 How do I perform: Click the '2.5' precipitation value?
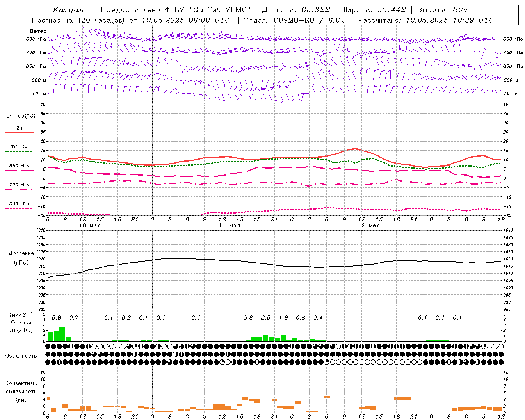pos(266,317)
